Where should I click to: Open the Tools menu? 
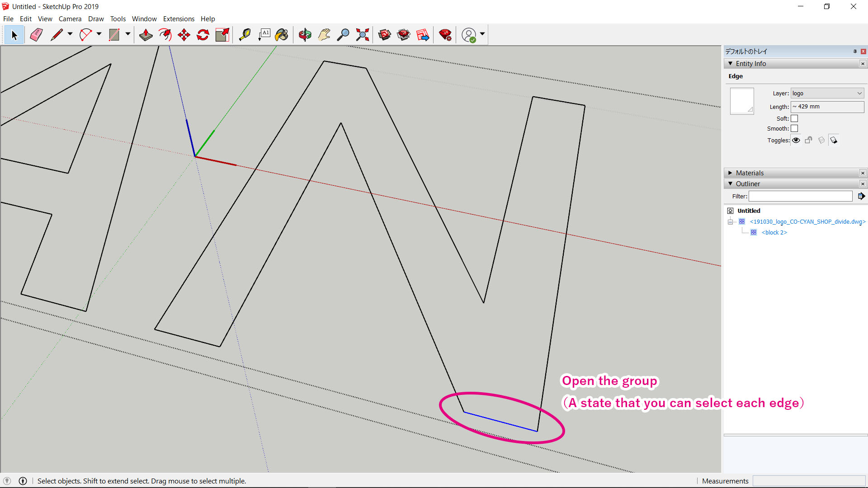coord(118,19)
